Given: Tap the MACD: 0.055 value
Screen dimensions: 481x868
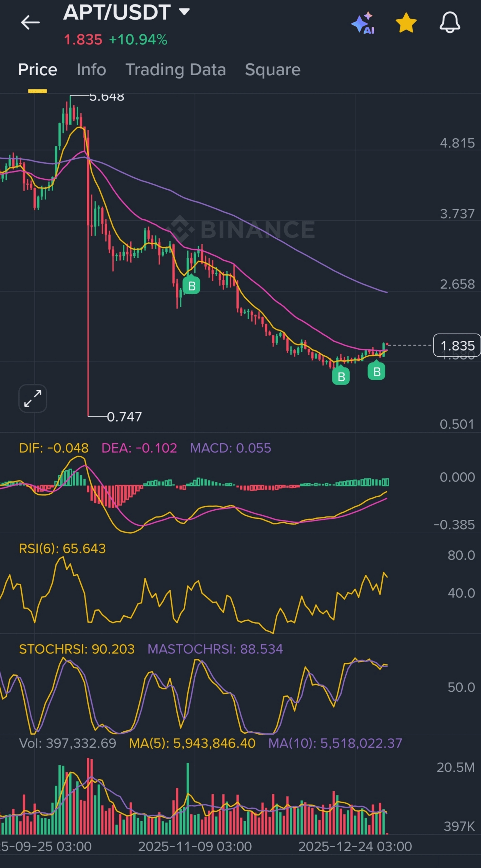Looking at the screenshot, I should click(230, 448).
